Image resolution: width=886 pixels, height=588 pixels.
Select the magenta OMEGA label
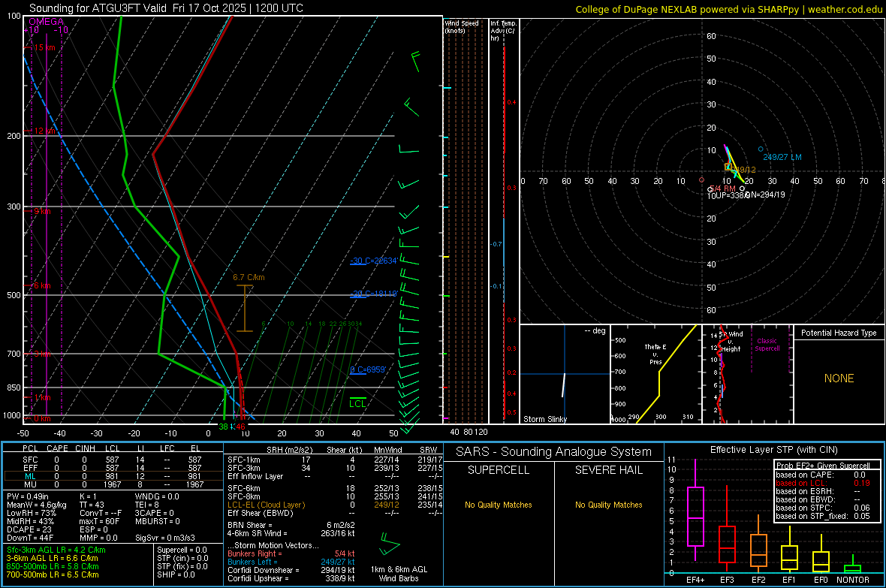point(46,22)
